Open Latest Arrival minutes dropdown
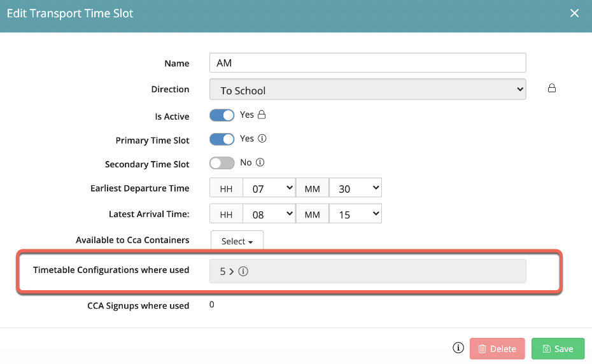The image size is (592, 364). [x=355, y=214]
